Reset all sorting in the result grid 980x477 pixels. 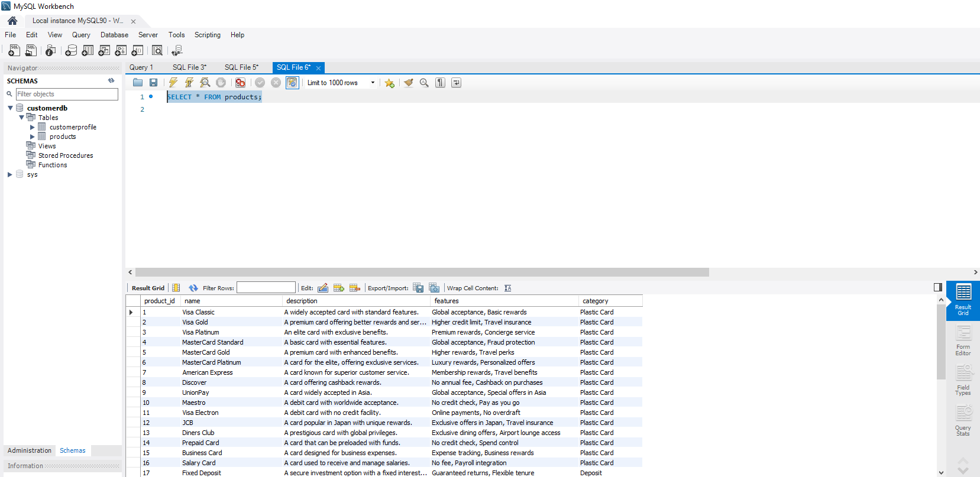[176, 288]
